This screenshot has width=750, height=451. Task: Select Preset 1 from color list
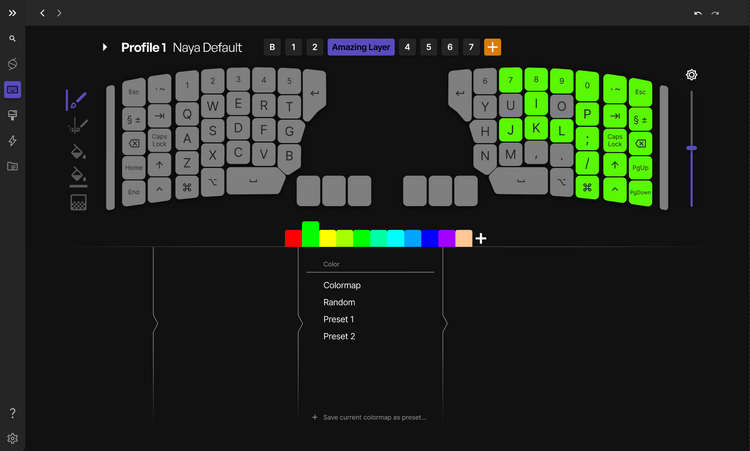[x=338, y=319]
